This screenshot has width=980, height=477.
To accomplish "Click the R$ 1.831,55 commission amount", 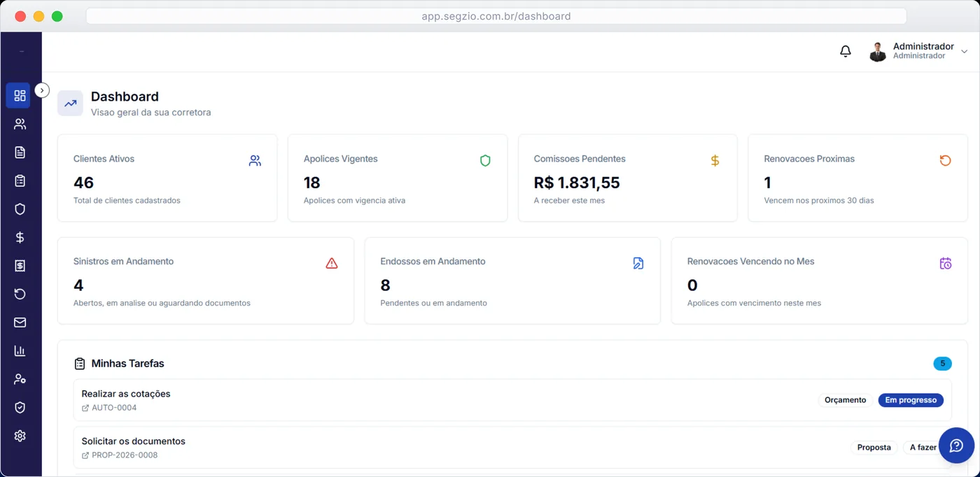I will [577, 183].
